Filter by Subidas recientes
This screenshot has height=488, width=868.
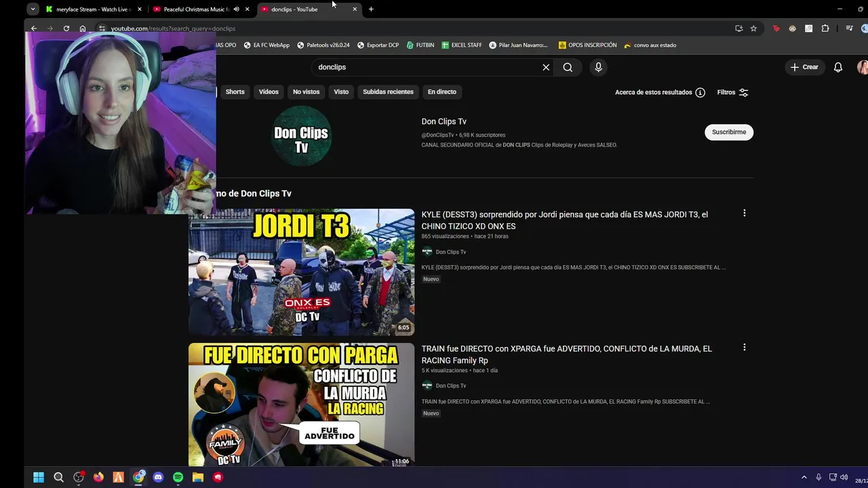click(388, 91)
